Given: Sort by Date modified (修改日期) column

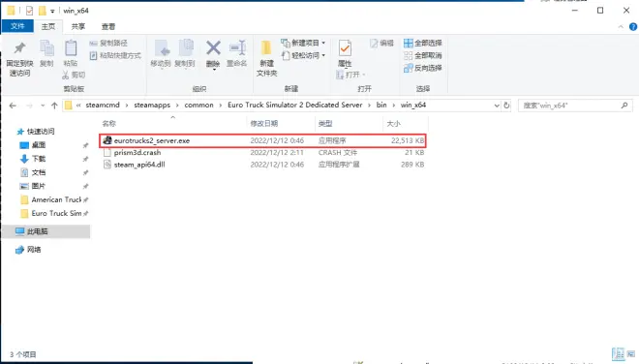Looking at the screenshot, I should [x=264, y=124].
